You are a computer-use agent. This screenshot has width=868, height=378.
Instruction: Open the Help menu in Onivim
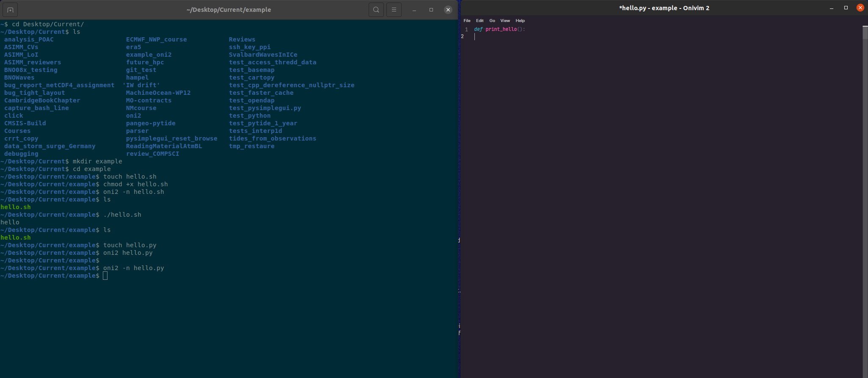[520, 20]
